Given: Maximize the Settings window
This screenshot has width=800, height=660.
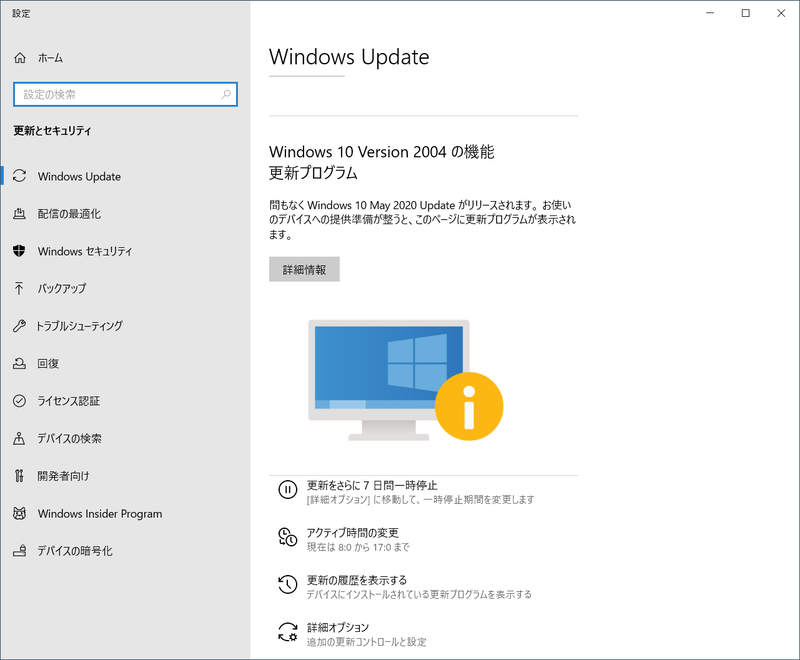Looking at the screenshot, I should point(745,13).
